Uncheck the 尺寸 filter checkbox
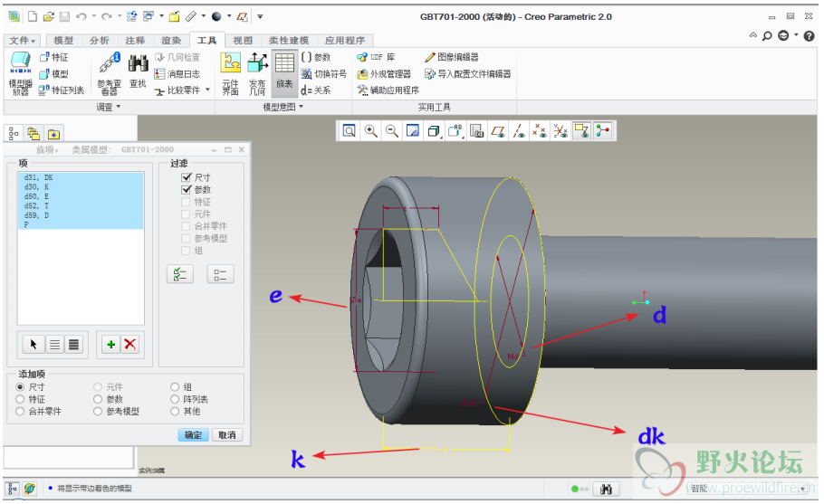This screenshot has width=824, height=504. tap(187, 177)
